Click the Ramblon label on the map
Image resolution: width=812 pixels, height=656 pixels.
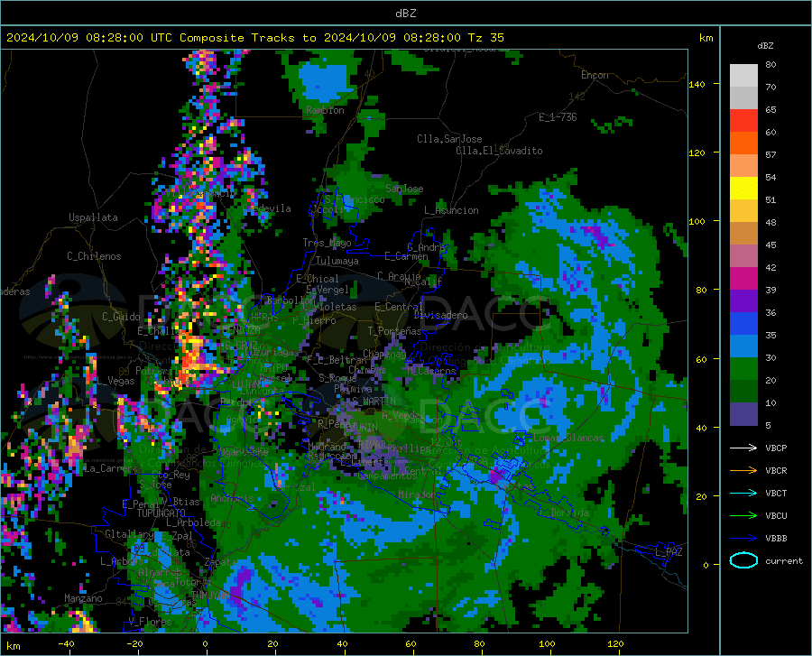(325, 110)
